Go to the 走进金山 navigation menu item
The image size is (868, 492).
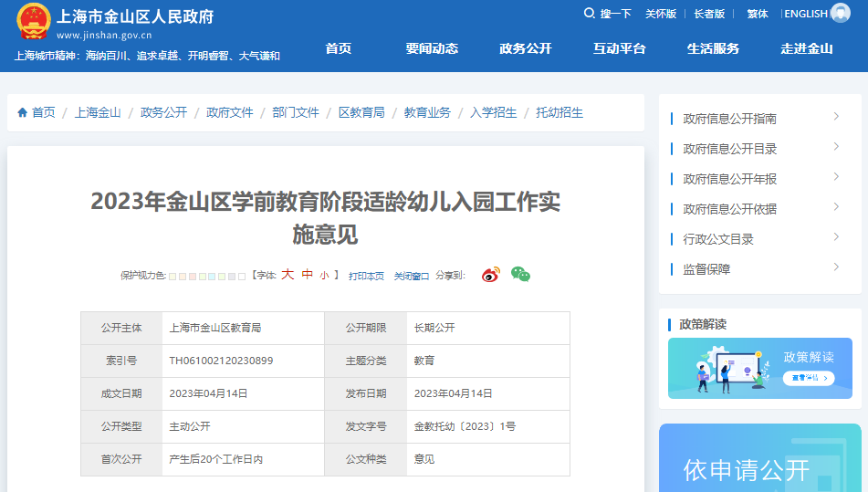(807, 48)
